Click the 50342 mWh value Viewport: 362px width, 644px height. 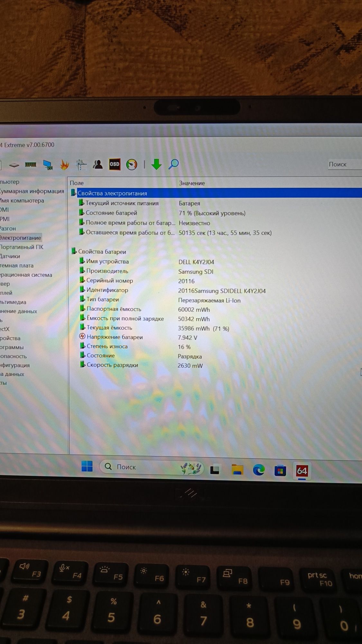194,319
